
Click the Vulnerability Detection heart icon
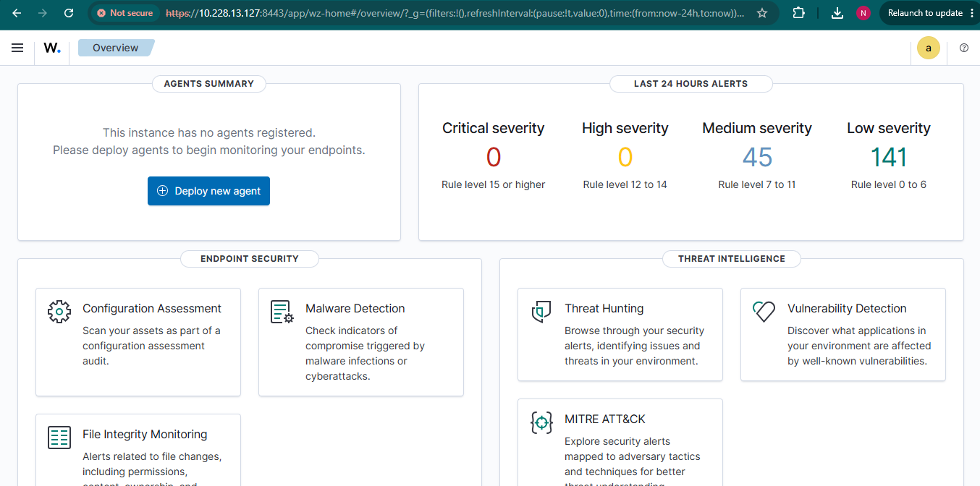click(x=764, y=312)
